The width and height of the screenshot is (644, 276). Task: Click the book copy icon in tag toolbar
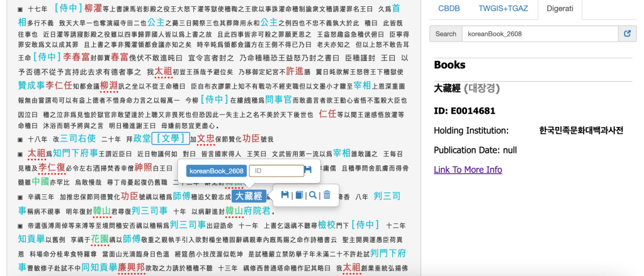[299, 196]
